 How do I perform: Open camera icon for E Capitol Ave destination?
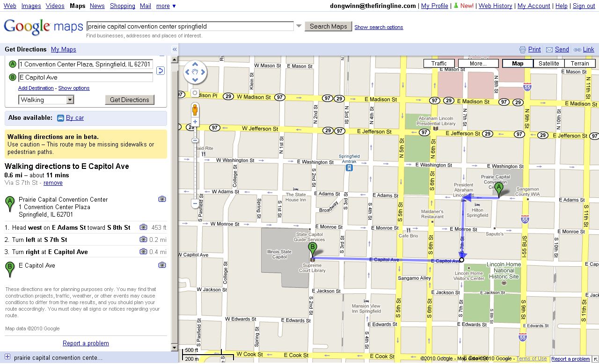pyautogui.click(x=162, y=265)
